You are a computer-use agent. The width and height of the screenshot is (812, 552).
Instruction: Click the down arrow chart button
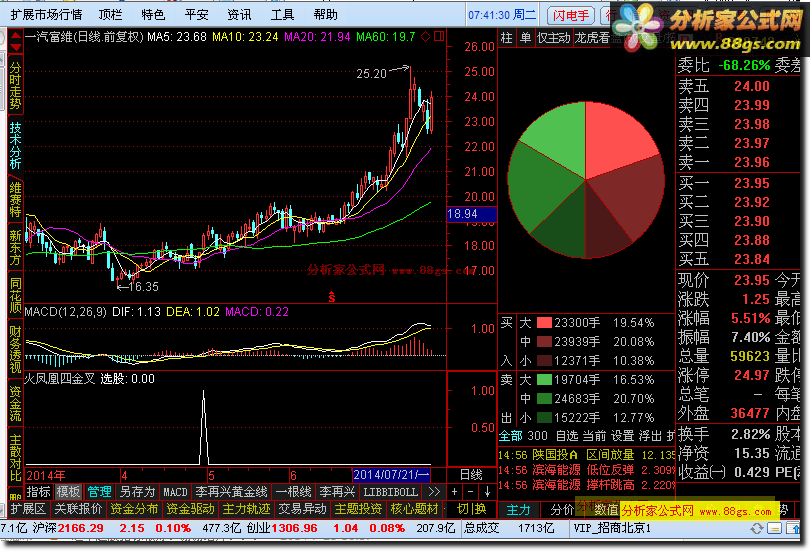[x=487, y=491]
